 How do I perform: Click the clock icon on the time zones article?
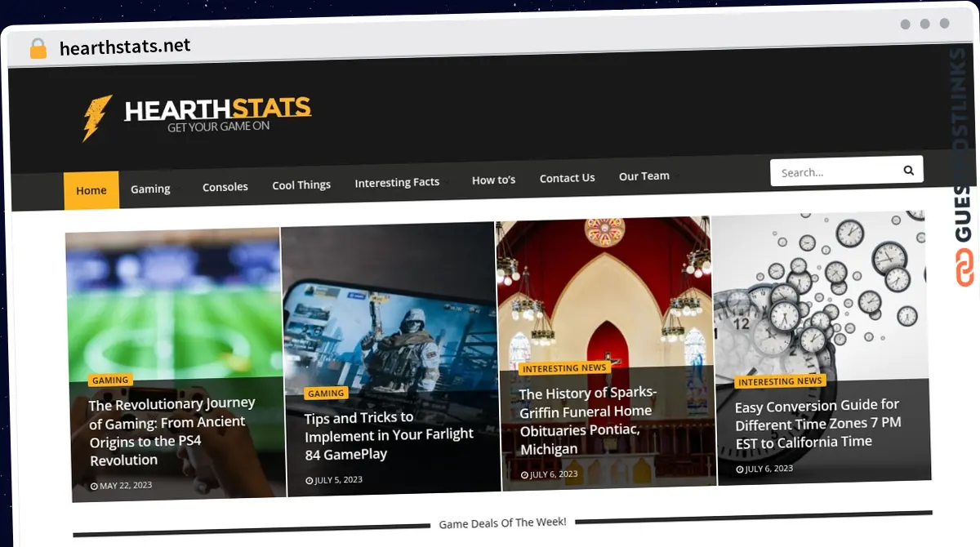(739, 468)
